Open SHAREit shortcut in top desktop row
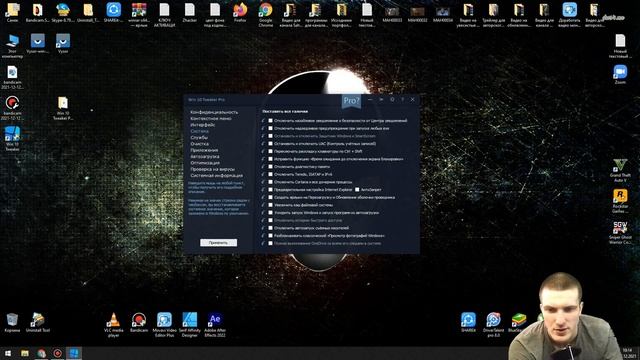This screenshot has height=360, width=640. (x=113, y=12)
